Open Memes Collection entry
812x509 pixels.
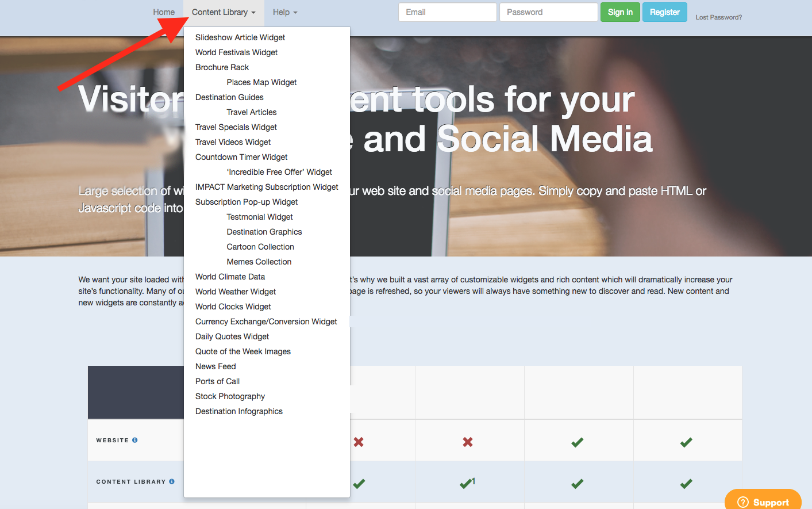pyautogui.click(x=259, y=262)
